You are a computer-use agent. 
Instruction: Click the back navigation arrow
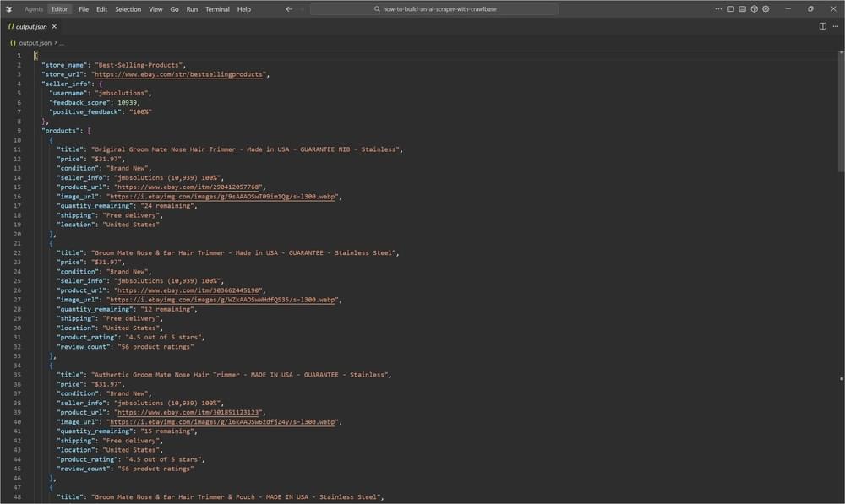click(x=288, y=8)
